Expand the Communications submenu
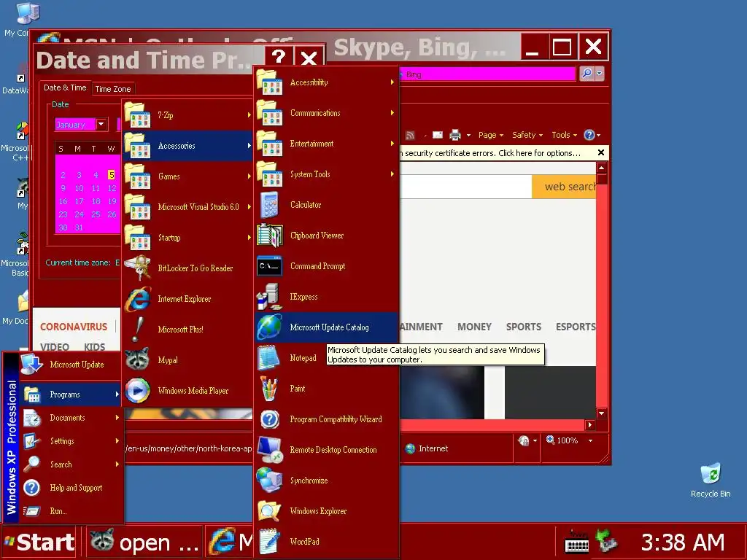The image size is (747, 560). [x=326, y=113]
